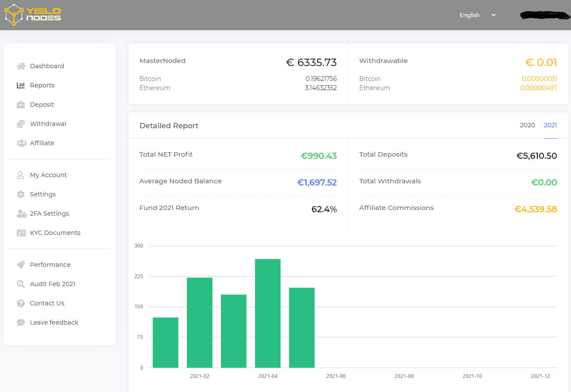
Task: Expand language selector chevron arrow
Action: 494,15
